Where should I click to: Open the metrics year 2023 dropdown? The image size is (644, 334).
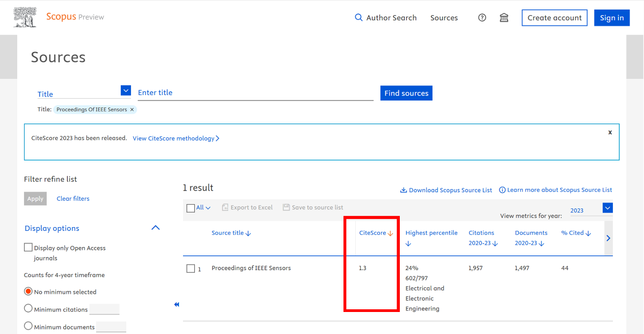pyautogui.click(x=608, y=208)
